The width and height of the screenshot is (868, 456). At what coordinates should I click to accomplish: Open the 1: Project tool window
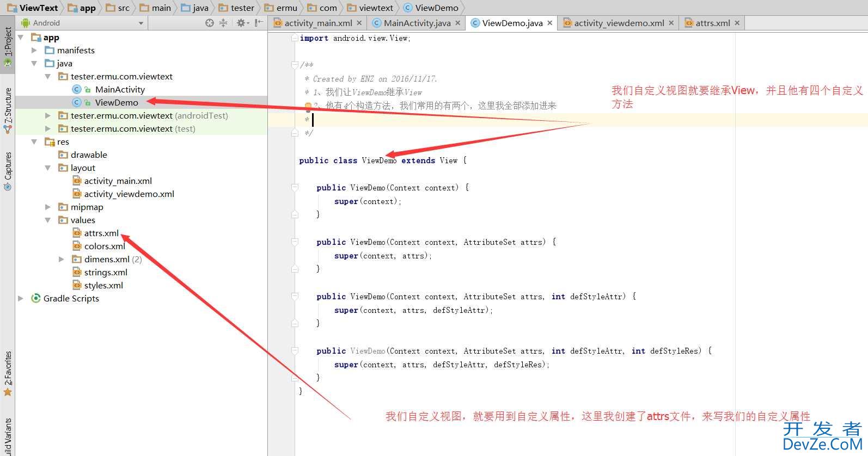tap(8, 46)
